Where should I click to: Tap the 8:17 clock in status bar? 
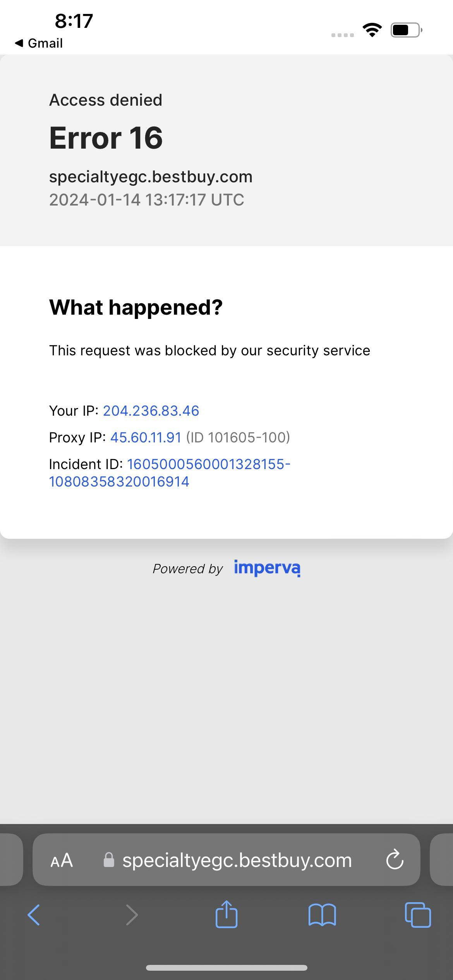[74, 21]
